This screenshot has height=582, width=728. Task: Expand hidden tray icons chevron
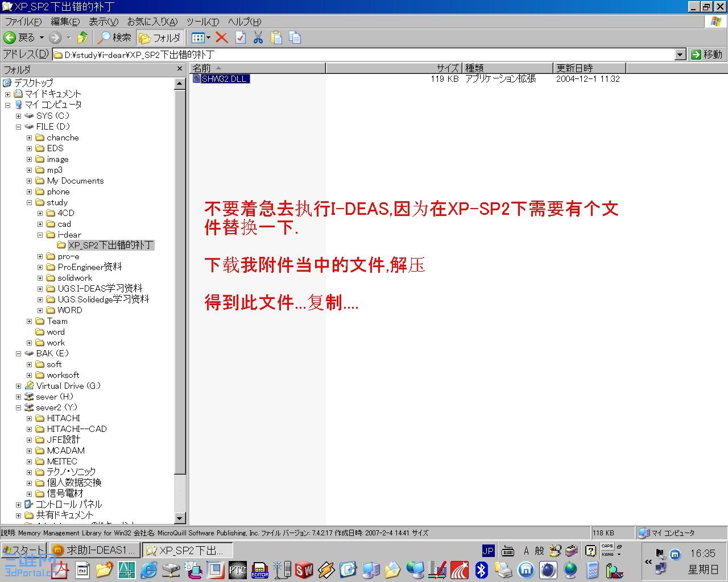(648, 562)
